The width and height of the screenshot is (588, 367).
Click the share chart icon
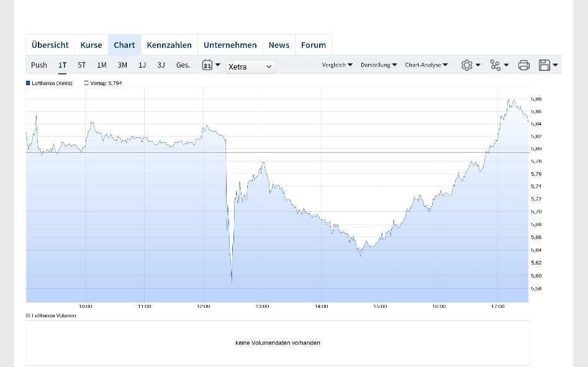(495, 65)
